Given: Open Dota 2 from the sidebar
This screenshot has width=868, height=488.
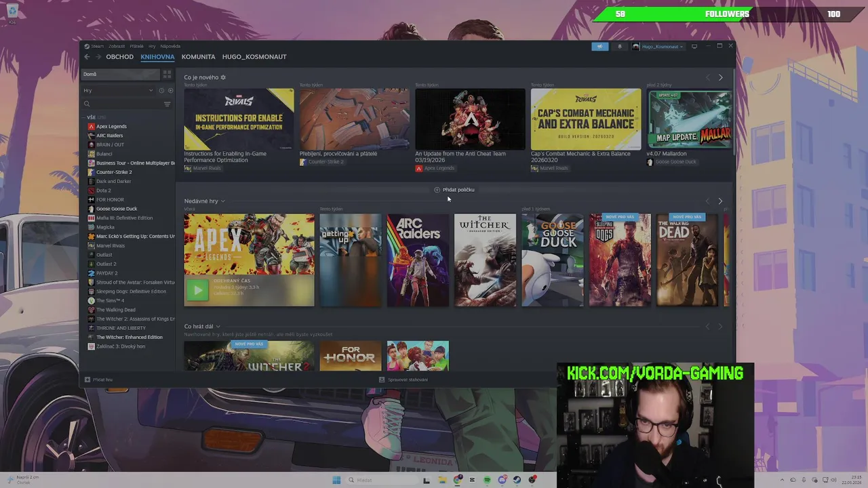Looking at the screenshot, I should (103, 190).
